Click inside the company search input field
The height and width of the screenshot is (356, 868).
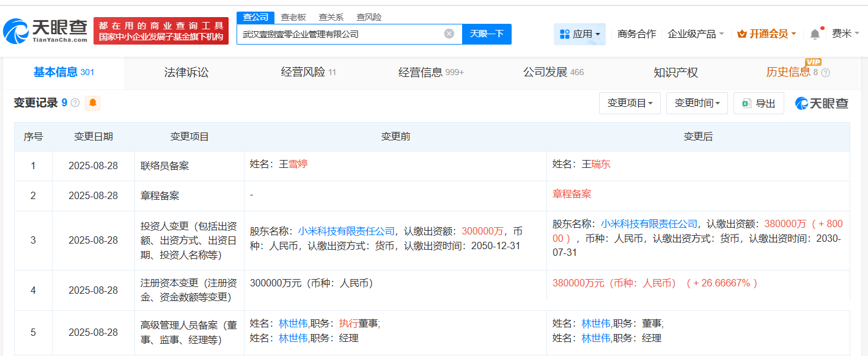pyautogui.click(x=342, y=34)
